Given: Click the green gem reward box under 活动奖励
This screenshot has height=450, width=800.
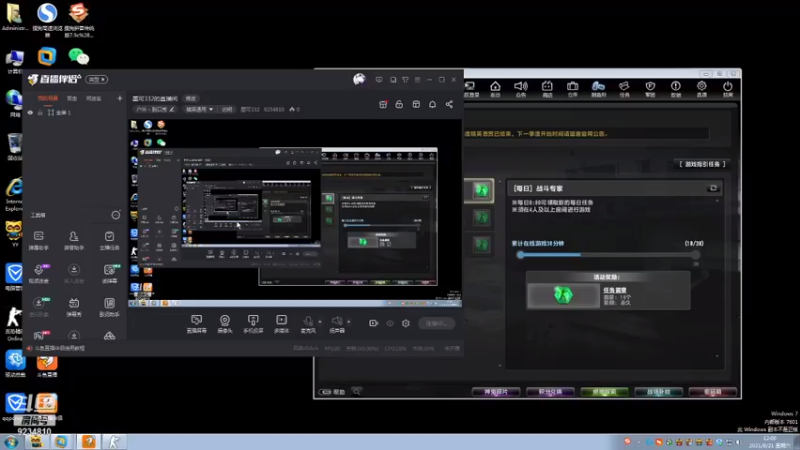Looking at the screenshot, I should tap(563, 295).
